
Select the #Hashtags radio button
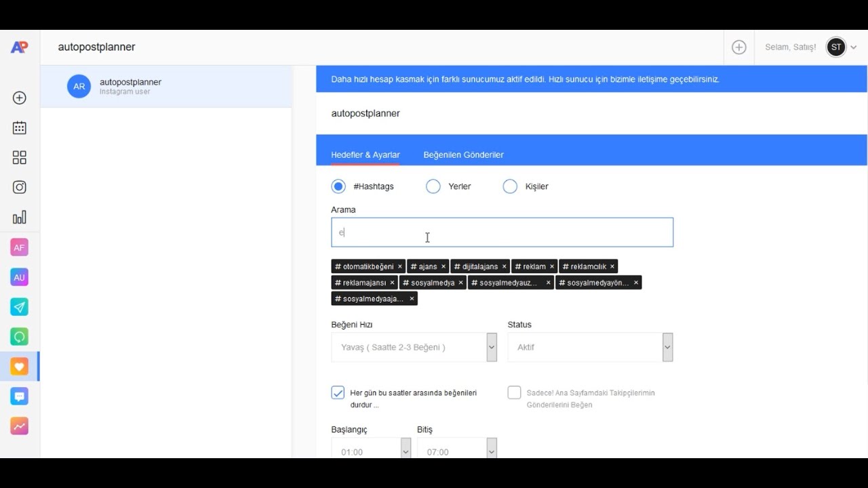click(x=338, y=186)
